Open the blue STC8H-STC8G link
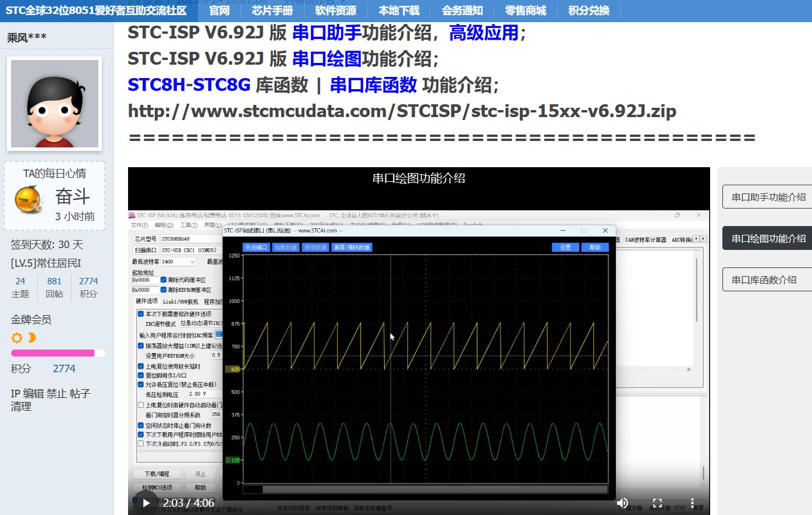 click(x=189, y=85)
